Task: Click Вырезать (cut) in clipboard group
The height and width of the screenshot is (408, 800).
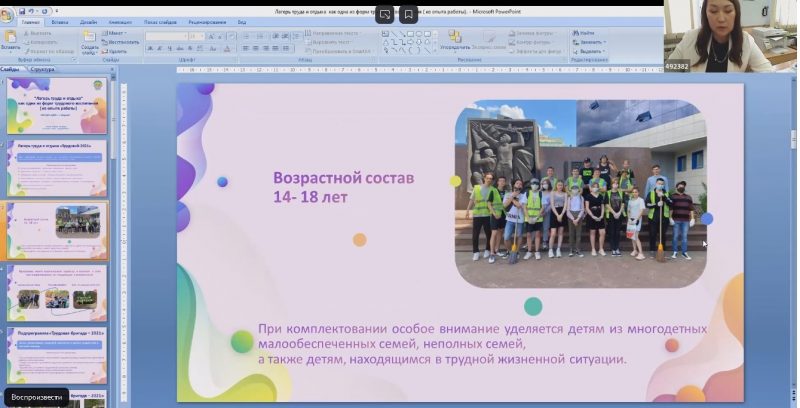Action: point(38,33)
